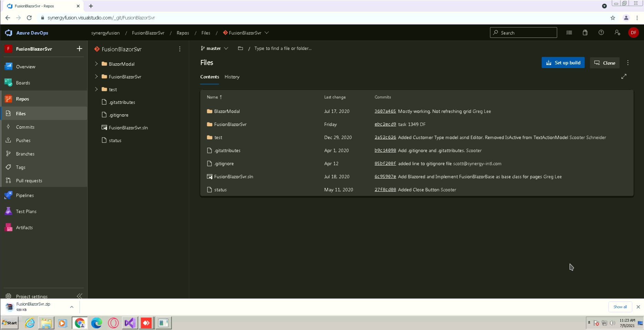Image resolution: width=644 pixels, height=330 pixels.
Task: Open commit 2a52c626 link
Action: coord(385,138)
